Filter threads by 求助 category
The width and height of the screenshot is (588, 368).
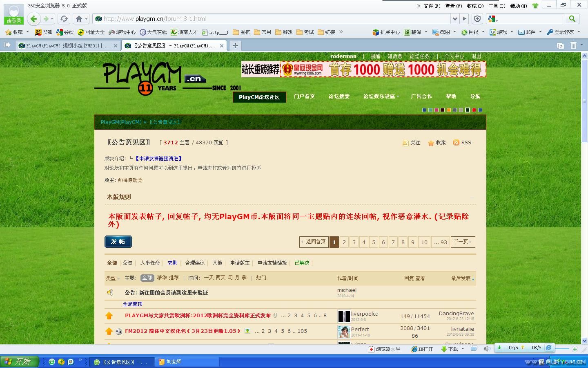(x=172, y=263)
